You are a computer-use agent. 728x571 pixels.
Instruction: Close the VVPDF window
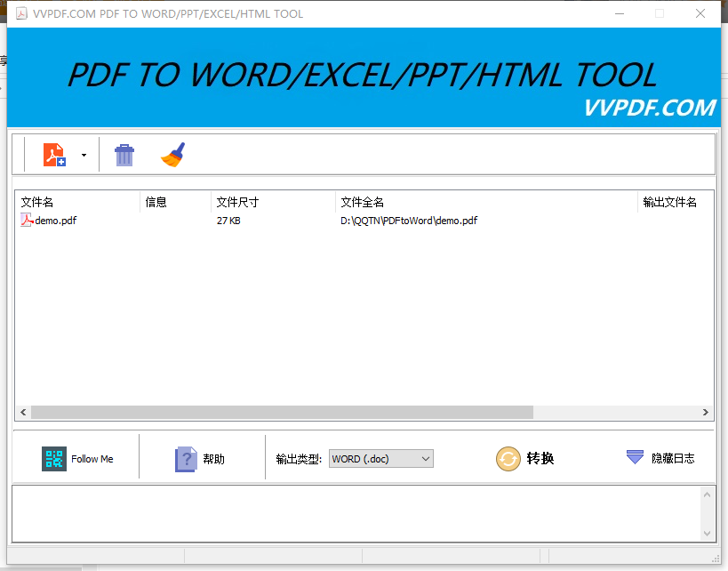pos(700,14)
